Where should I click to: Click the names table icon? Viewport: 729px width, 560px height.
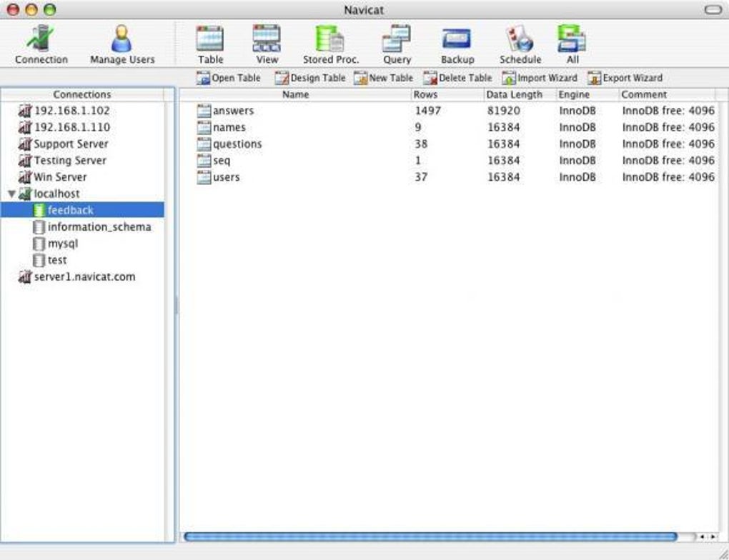tap(204, 127)
